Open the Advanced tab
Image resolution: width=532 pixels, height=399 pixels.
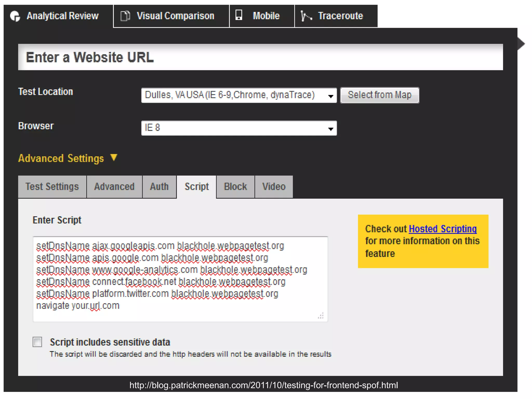[114, 187]
